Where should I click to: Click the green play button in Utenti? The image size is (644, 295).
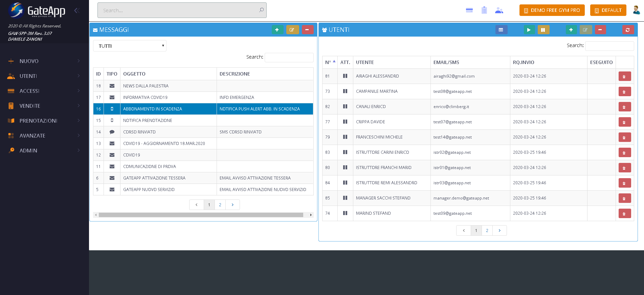point(529,30)
